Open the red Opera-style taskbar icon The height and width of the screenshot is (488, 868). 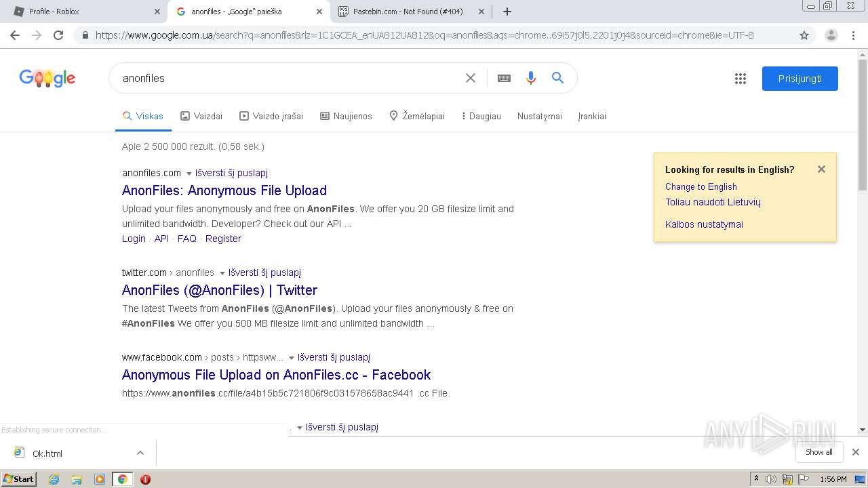[145, 479]
